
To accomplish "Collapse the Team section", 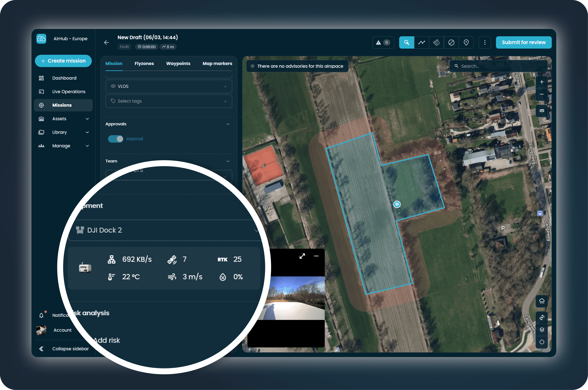I will (x=228, y=161).
